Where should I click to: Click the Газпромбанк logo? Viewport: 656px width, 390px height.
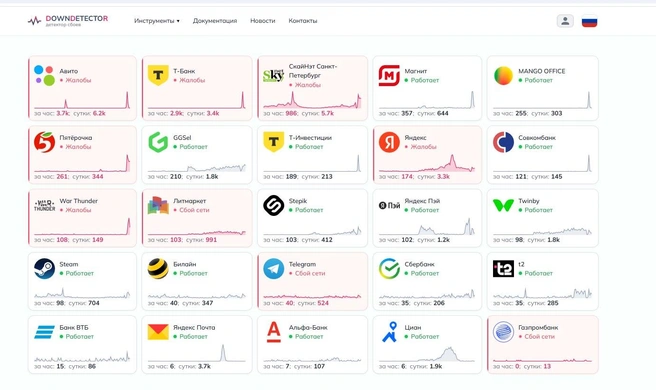pyautogui.click(x=503, y=332)
